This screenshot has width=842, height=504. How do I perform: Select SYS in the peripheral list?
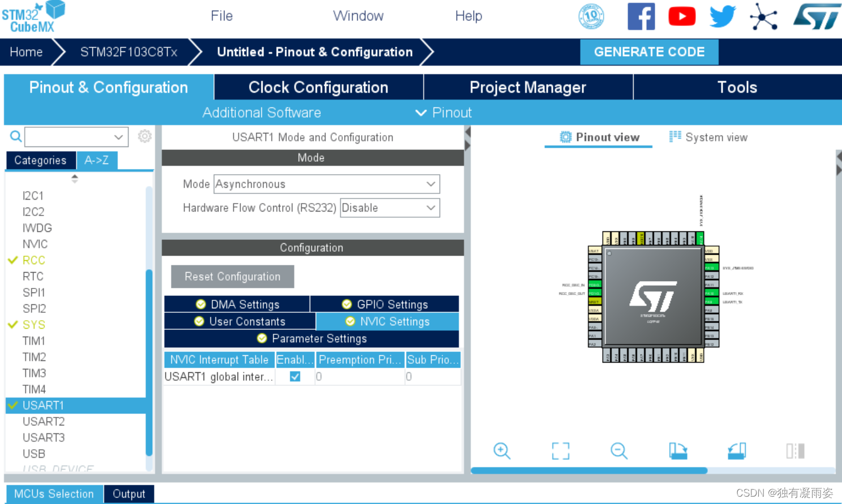point(34,325)
